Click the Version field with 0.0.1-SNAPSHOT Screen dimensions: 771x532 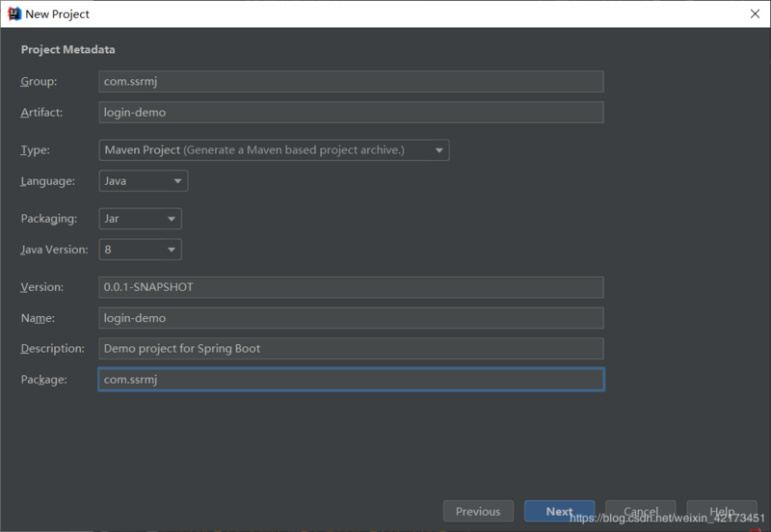pos(351,287)
